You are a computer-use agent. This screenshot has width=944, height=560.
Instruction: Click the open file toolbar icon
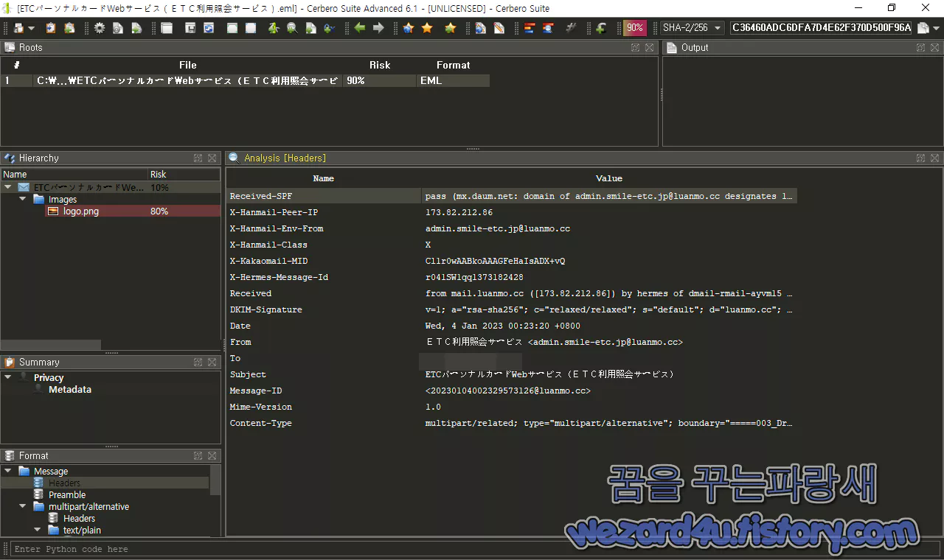(x=19, y=28)
